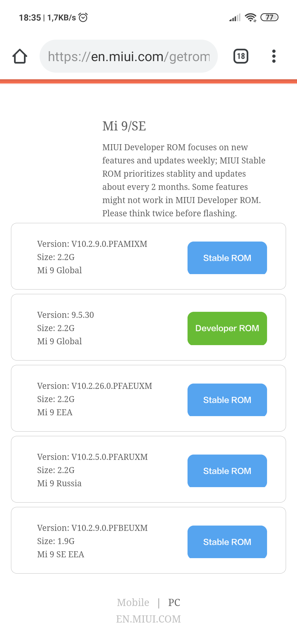Tap the Wi-Fi status icon
Viewport: 297px width, 644px height.
coord(251,18)
